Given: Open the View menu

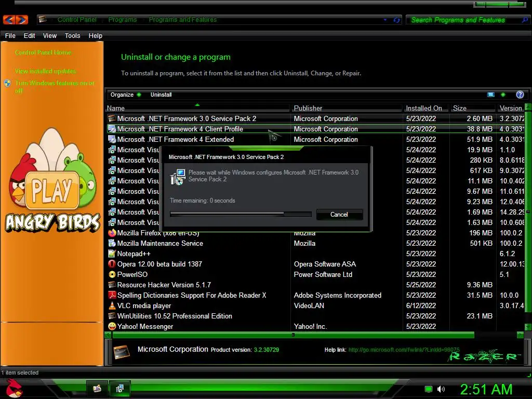Looking at the screenshot, I should tap(49, 36).
